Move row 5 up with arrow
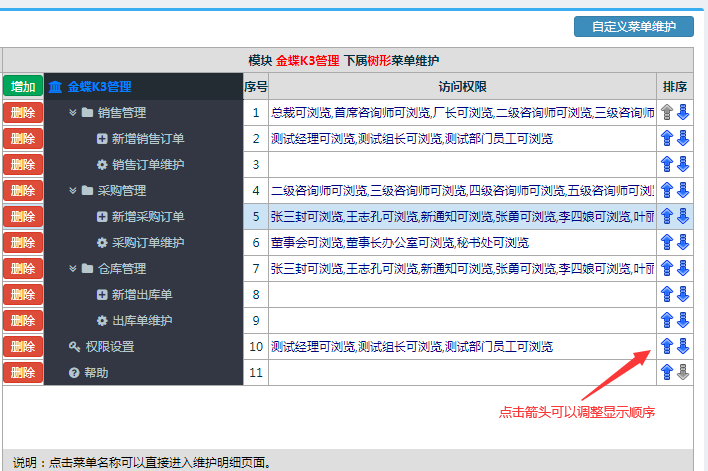 coord(667,216)
